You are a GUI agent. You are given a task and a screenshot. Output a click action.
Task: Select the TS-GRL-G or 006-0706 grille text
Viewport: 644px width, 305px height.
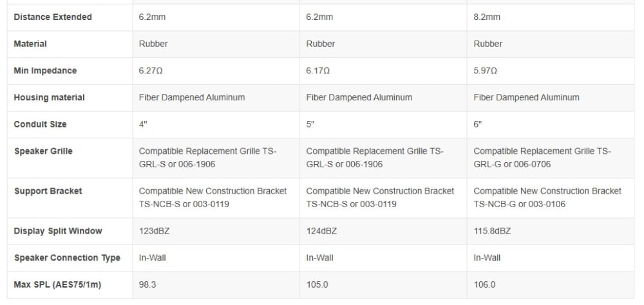(x=542, y=158)
